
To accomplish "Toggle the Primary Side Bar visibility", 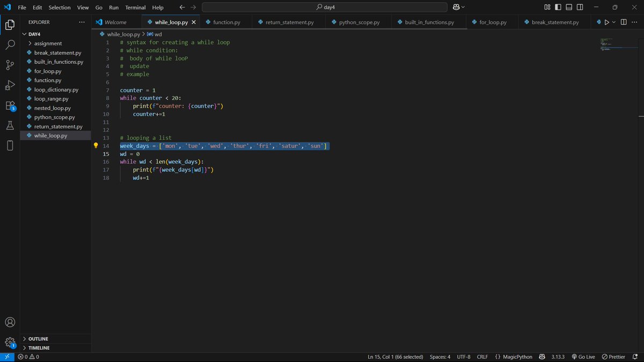I will 557,7.
